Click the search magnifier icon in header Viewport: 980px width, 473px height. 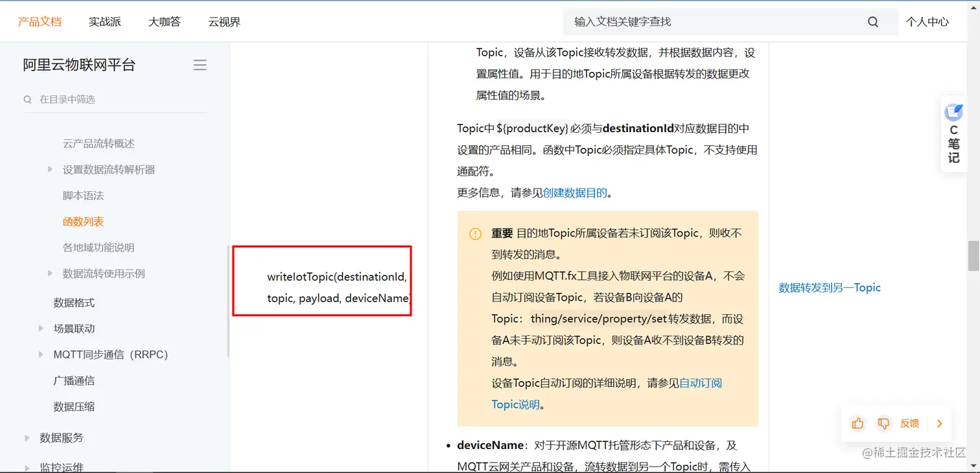click(x=873, y=22)
